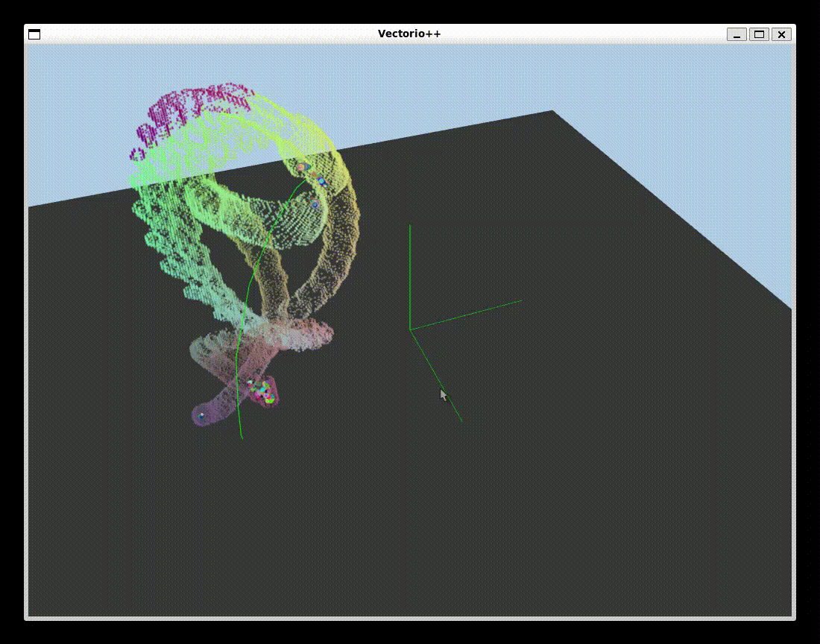Image resolution: width=820 pixels, height=644 pixels.
Task: Select the multicolored marker cluster near the base
Action: tap(263, 391)
